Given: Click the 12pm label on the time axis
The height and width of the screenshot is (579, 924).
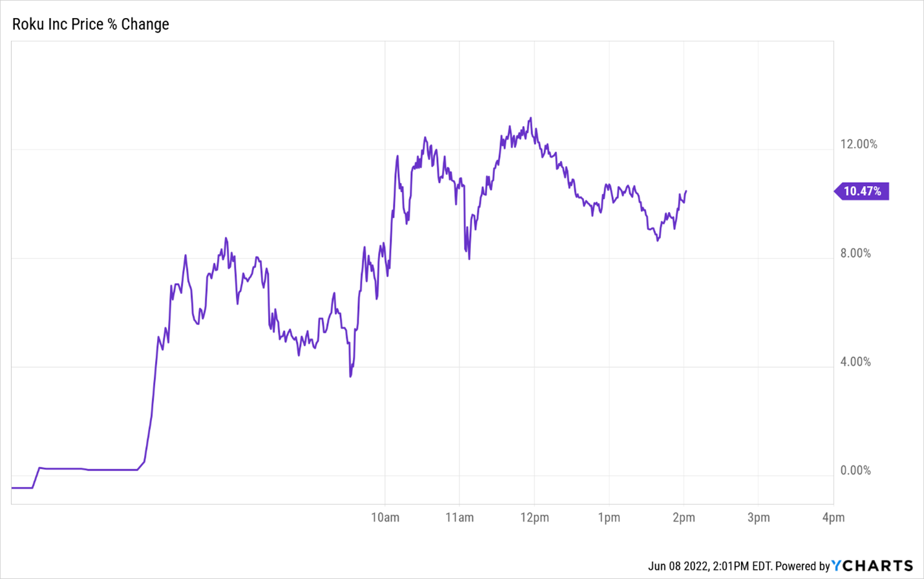Looking at the screenshot, I should pyautogui.click(x=534, y=518).
